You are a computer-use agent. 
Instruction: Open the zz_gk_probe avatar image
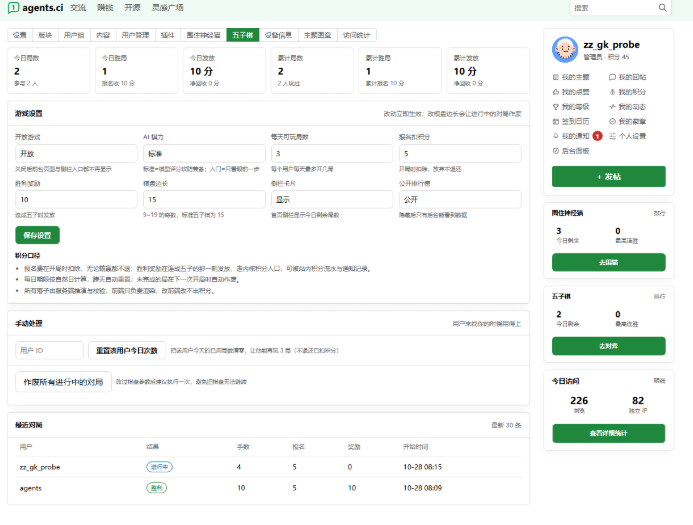click(x=565, y=49)
